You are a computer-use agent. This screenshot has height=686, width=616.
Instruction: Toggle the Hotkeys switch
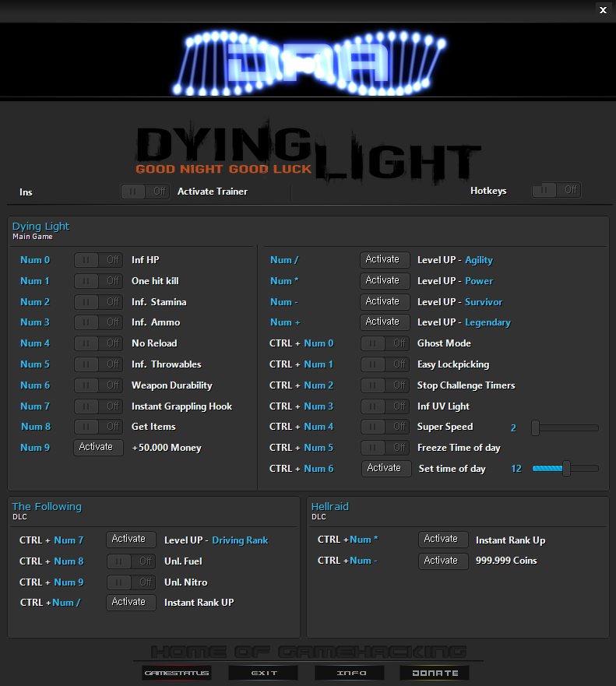[556, 190]
